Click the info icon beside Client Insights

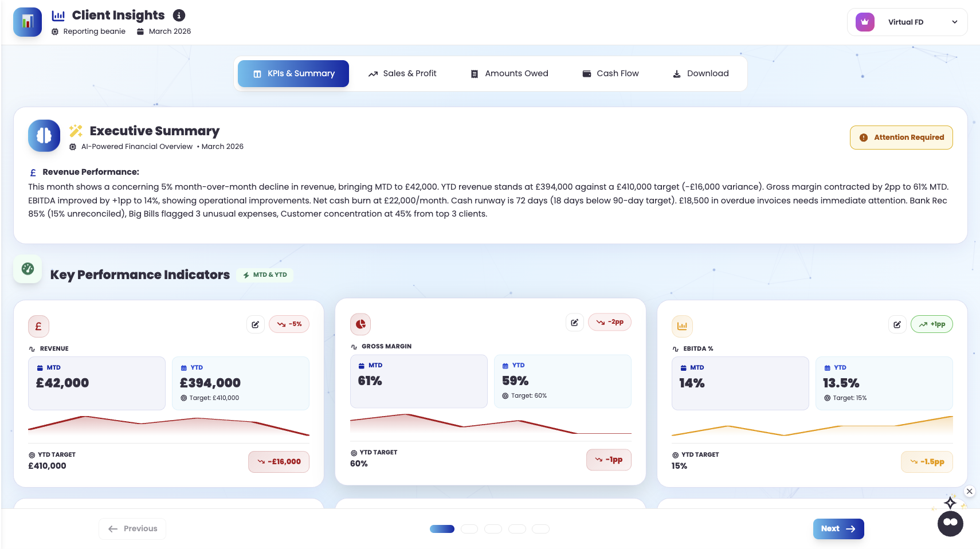179,15
